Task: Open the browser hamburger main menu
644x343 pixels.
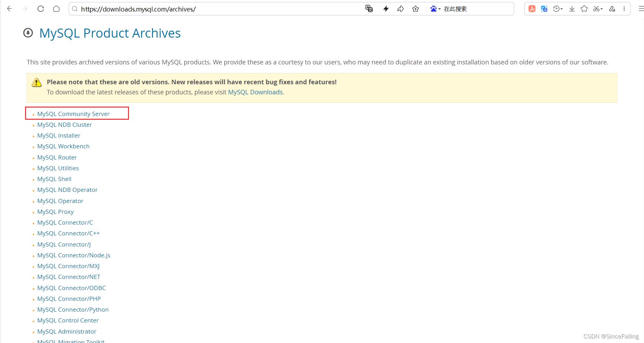Action: point(641,9)
